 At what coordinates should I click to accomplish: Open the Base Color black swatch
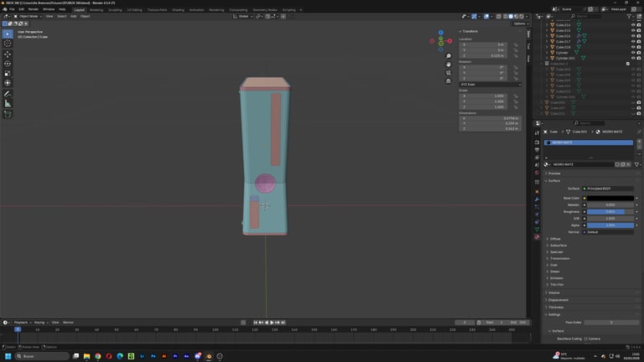(x=610, y=199)
